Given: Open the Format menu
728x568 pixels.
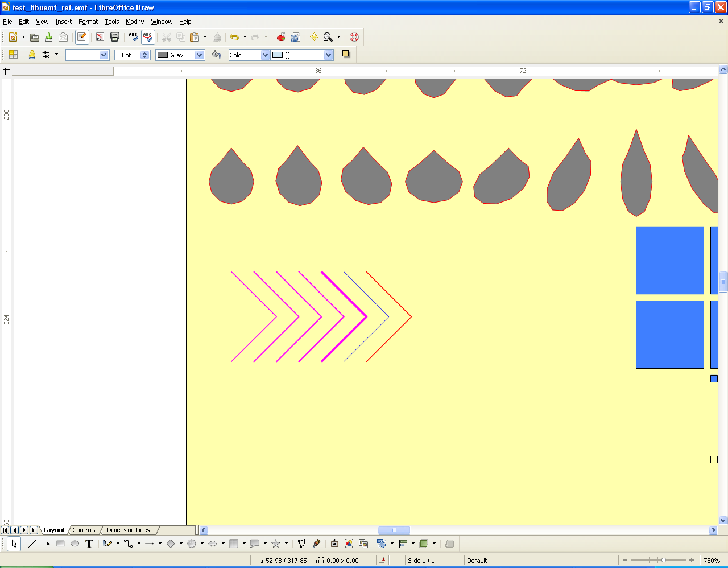Looking at the screenshot, I should [88, 22].
